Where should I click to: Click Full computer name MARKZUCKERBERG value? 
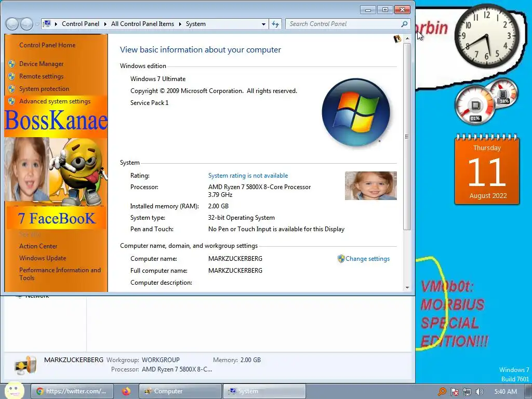click(x=235, y=271)
